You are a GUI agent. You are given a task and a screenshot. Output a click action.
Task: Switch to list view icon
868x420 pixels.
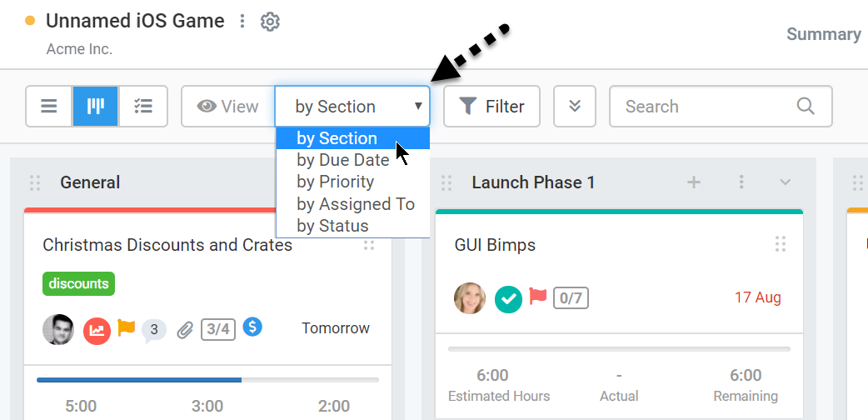point(49,107)
